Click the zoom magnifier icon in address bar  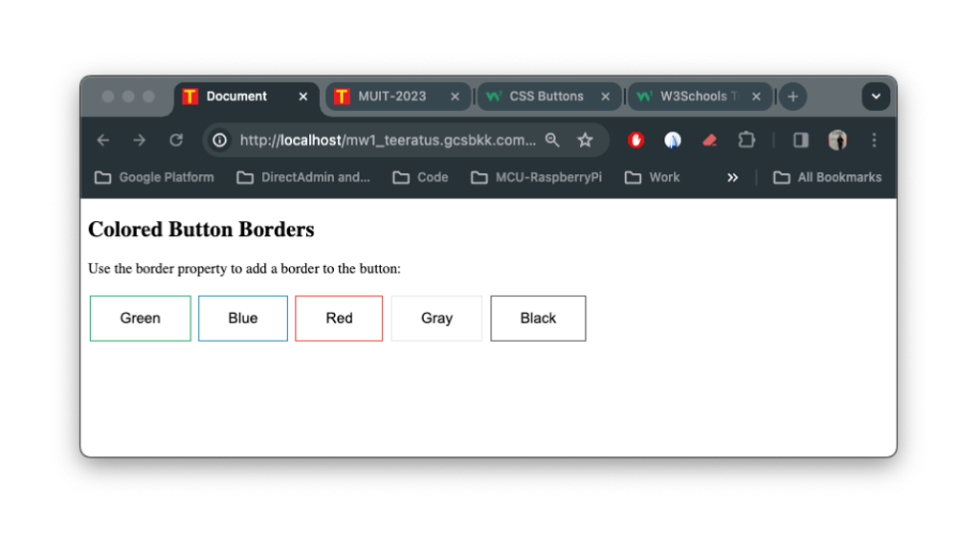(552, 141)
